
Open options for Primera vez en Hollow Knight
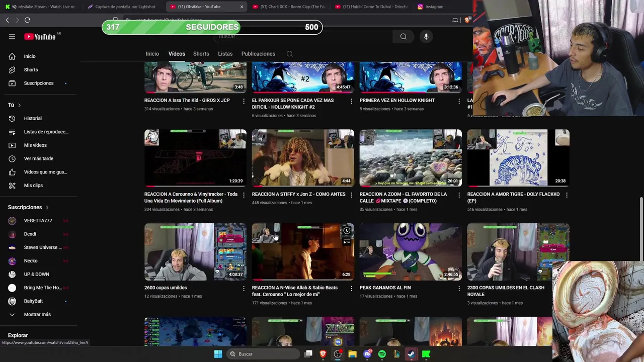459,101
